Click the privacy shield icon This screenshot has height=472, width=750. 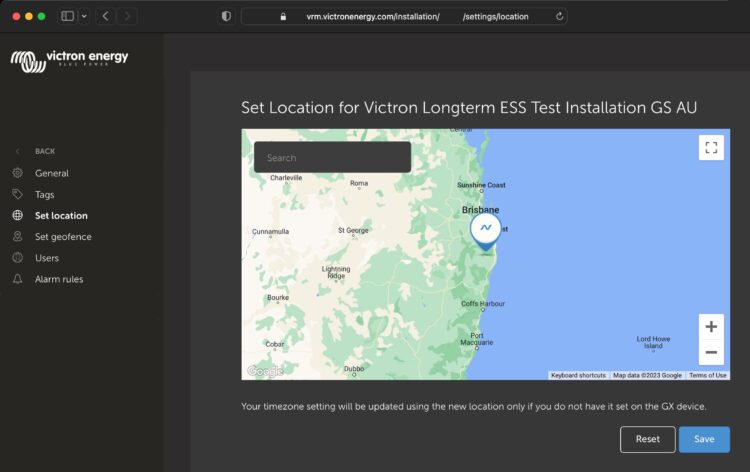[x=226, y=16]
